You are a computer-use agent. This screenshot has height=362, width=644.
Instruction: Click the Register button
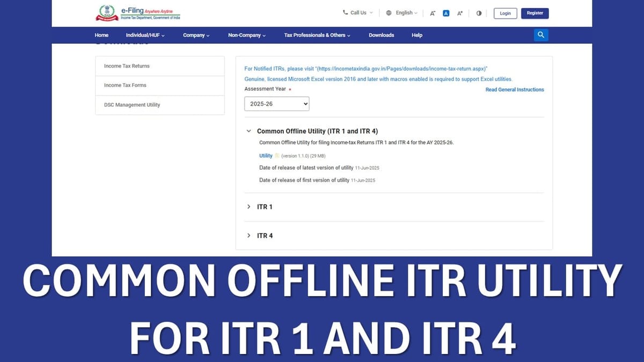[535, 13]
